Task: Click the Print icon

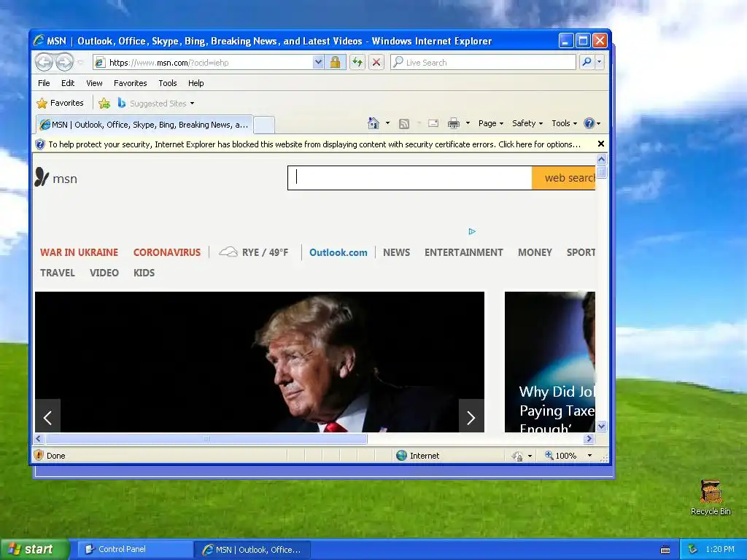Action: [454, 123]
